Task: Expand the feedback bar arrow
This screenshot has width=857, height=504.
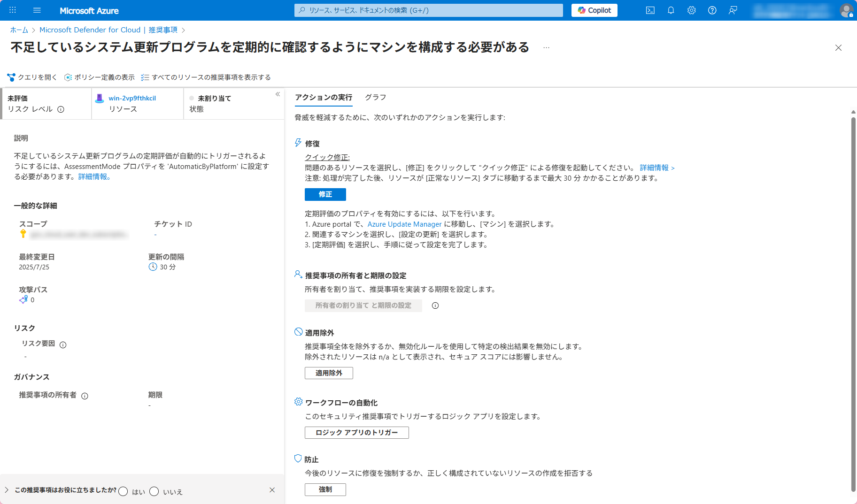Action: click(6, 489)
